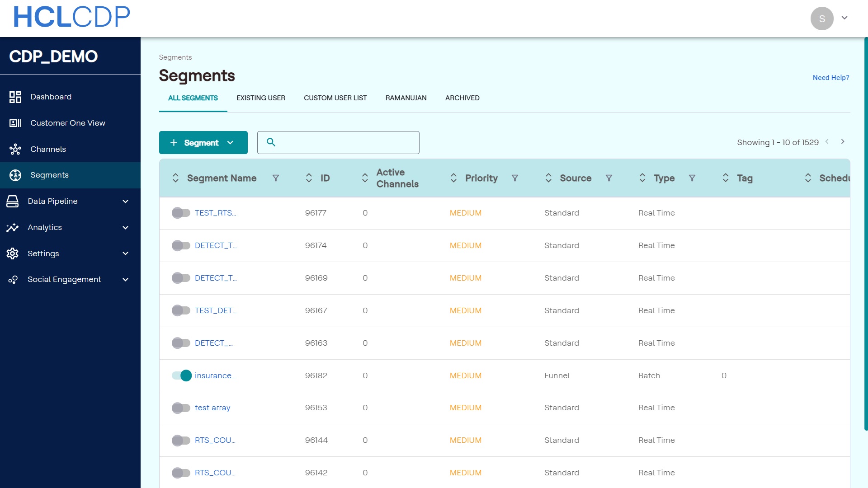
Task: Open the Need Help link
Action: pyautogui.click(x=830, y=78)
